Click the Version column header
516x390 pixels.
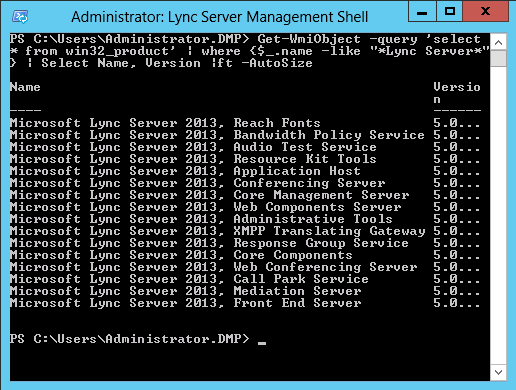coord(457,93)
